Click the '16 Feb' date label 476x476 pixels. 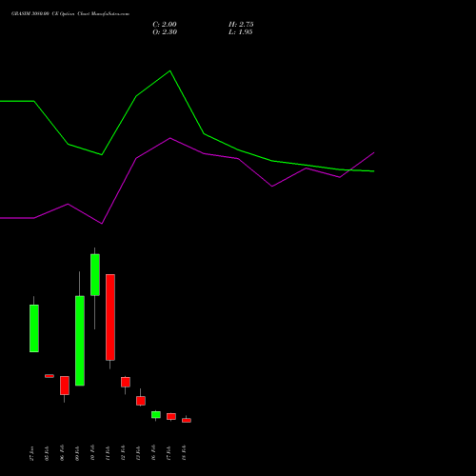coord(153,453)
